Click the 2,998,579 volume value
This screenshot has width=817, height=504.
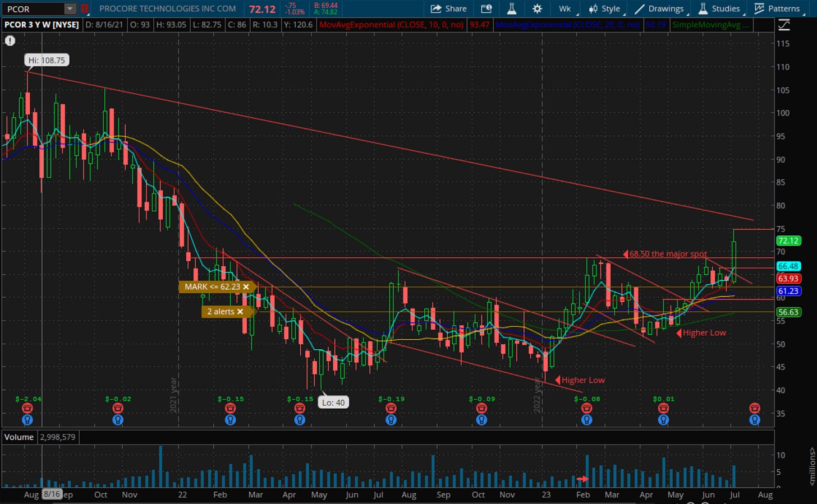[58, 437]
